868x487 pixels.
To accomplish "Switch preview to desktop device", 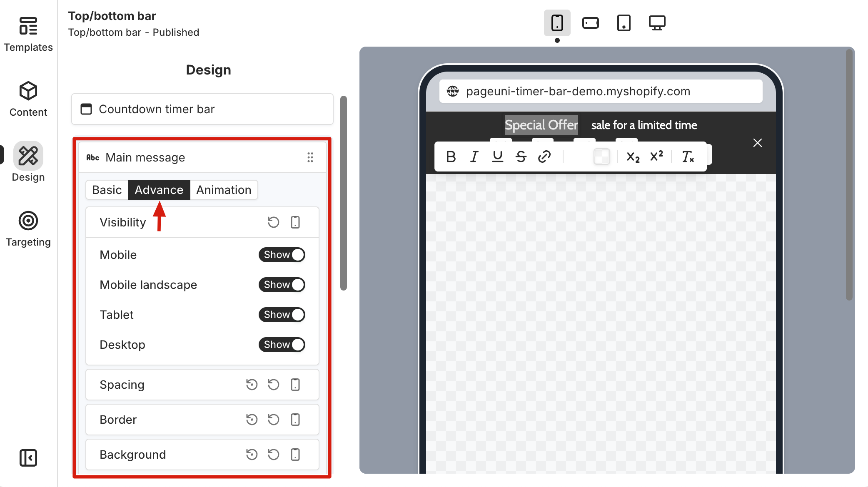I will coord(657,23).
